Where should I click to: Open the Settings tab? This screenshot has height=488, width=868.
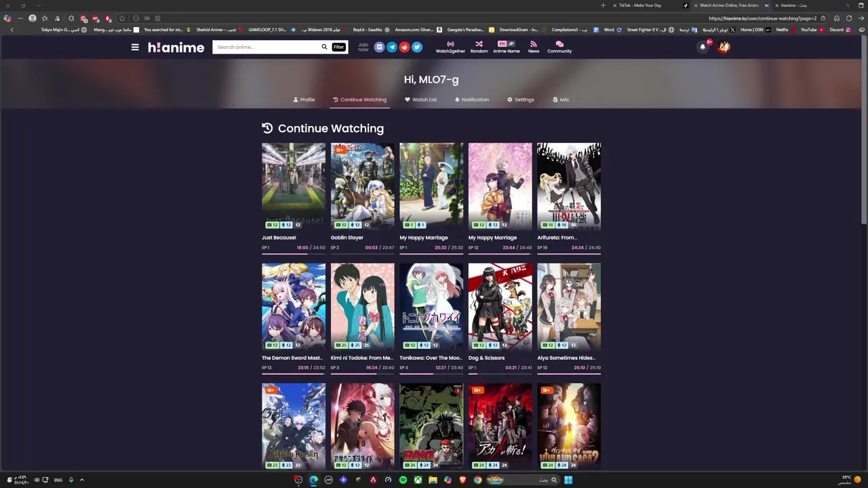[521, 100]
